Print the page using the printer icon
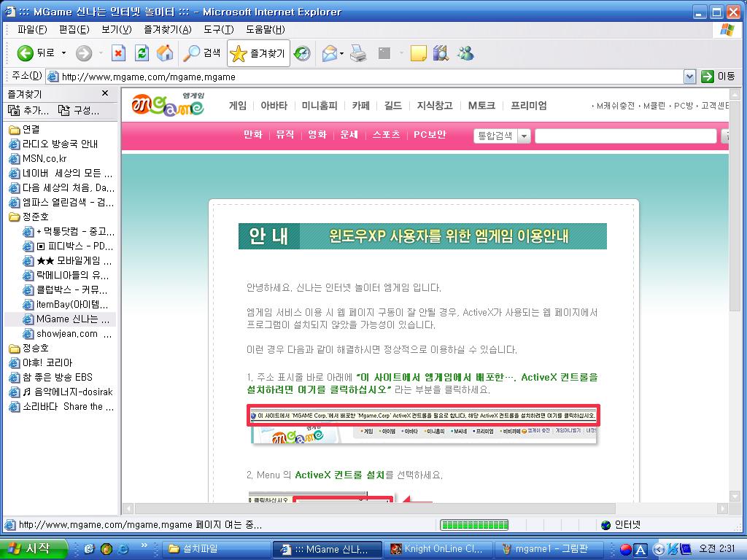747x560 pixels. click(358, 53)
